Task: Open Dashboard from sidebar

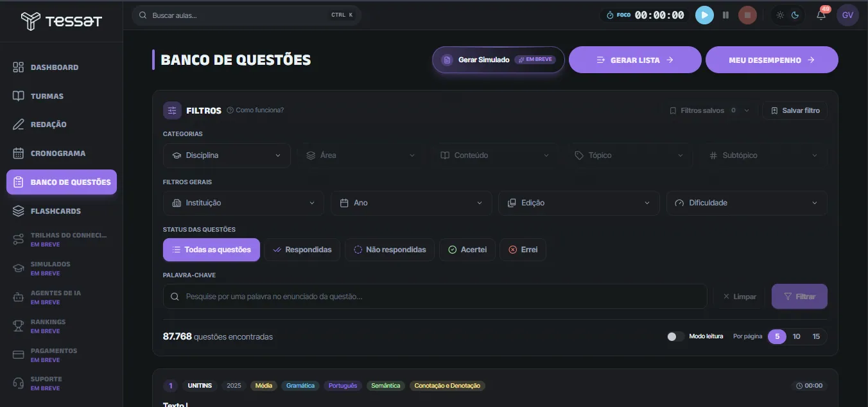Action: point(62,67)
